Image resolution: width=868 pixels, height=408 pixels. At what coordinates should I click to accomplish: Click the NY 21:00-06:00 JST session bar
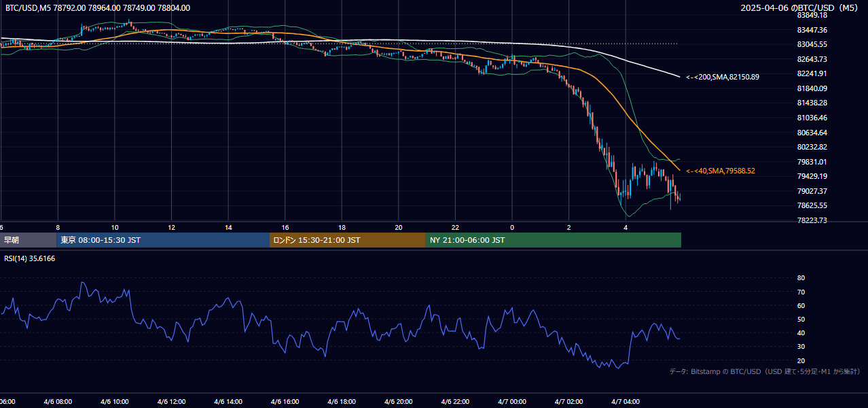[x=554, y=240]
